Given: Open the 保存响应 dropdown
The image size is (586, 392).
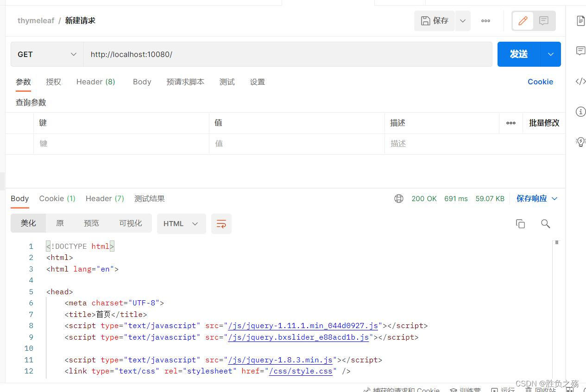Looking at the screenshot, I should [x=537, y=199].
